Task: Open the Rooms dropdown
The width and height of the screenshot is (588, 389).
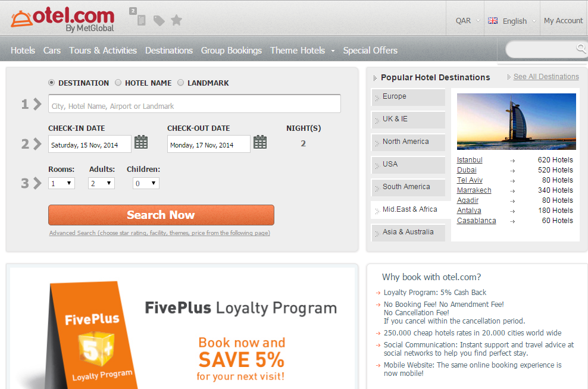Action: click(61, 183)
